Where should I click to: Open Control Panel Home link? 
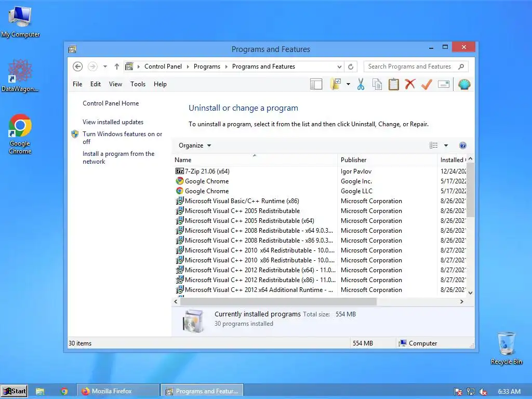[x=111, y=103]
